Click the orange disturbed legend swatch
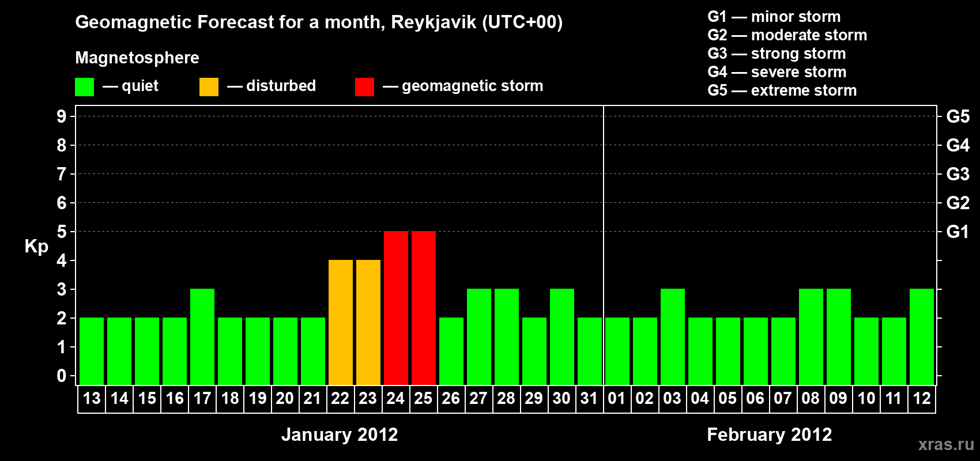 (209, 87)
